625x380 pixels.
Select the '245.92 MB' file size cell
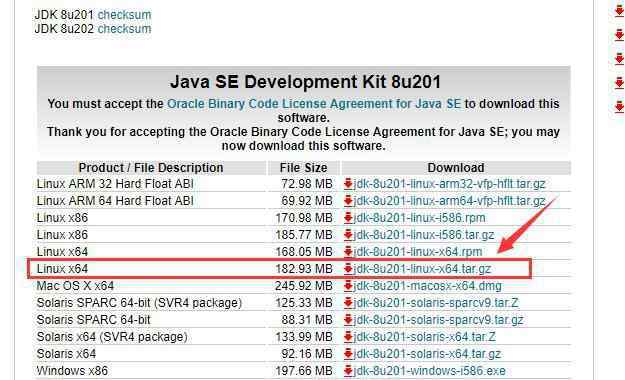[304, 286]
